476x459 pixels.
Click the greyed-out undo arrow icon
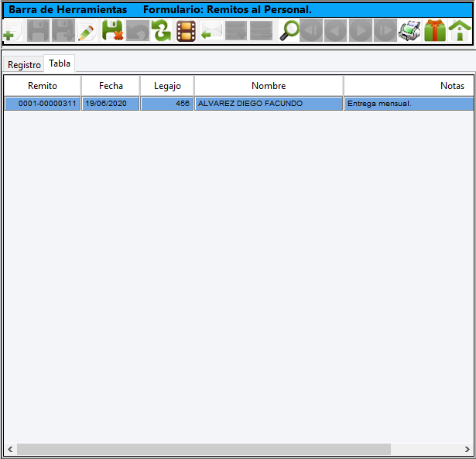[x=138, y=31]
